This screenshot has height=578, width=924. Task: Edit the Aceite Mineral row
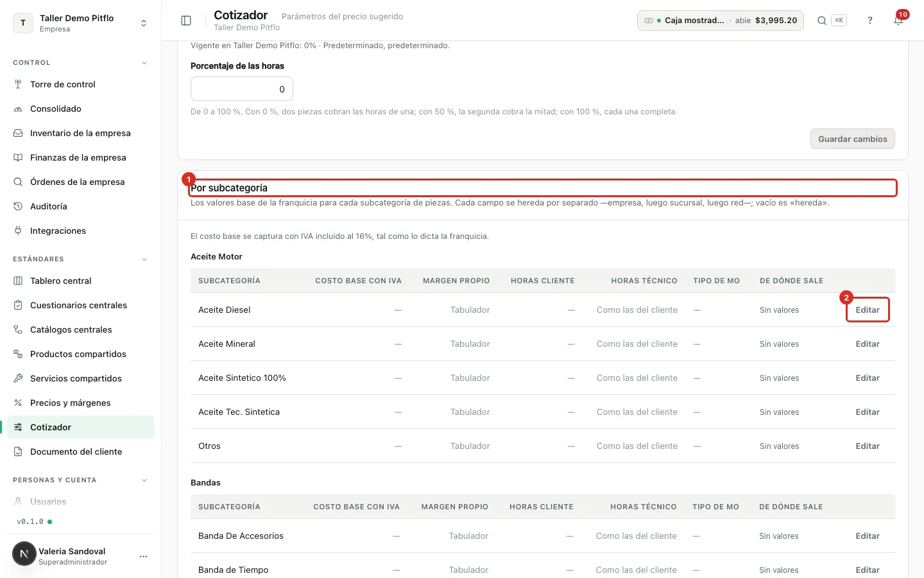(x=868, y=344)
